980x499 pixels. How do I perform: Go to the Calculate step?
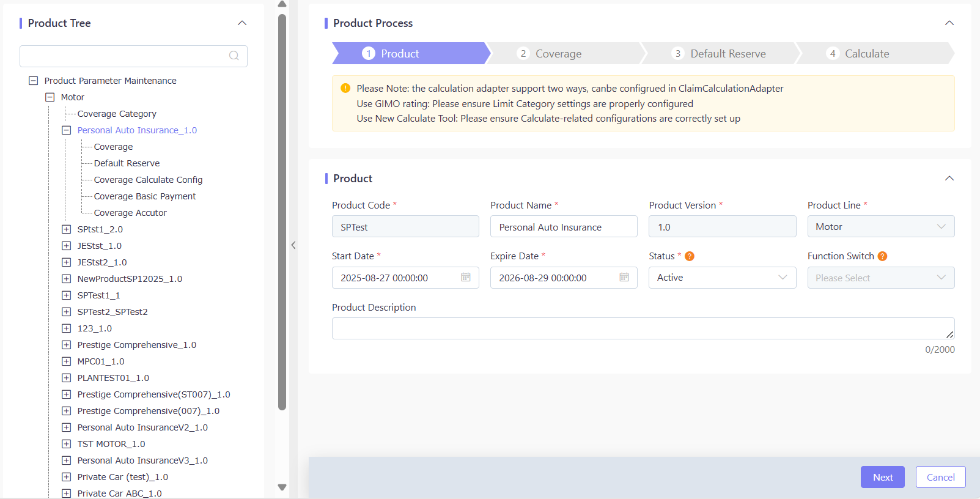click(x=875, y=53)
